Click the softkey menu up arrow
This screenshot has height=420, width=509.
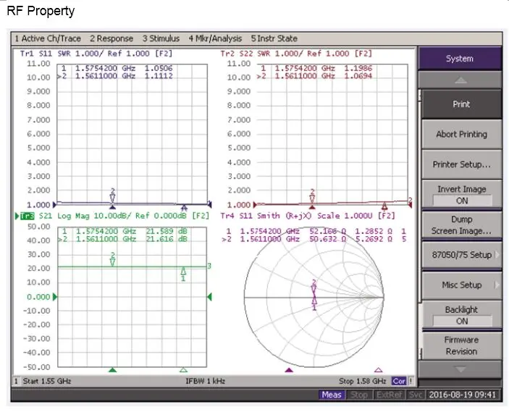point(460,80)
